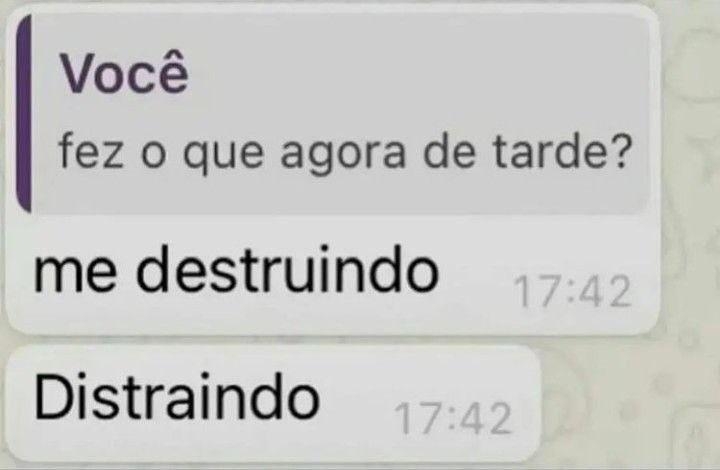Click the 17:42 timestamp beside "me destruindo"
720x470 pixels.
pyautogui.click(x=572, y=291)
